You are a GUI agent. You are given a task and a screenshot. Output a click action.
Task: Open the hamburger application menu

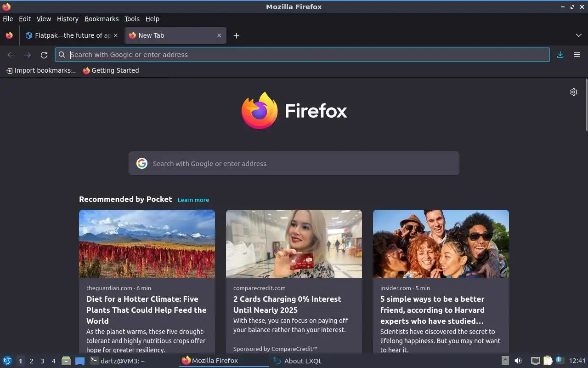577,55
